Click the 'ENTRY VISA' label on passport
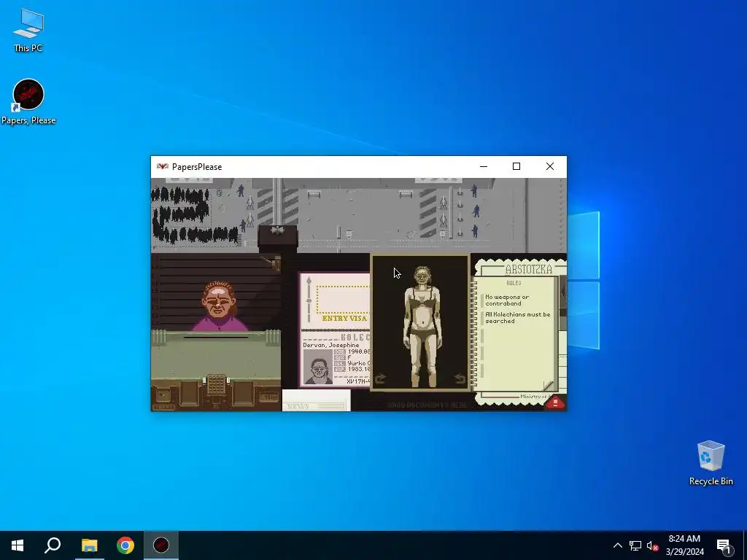 (344, 318)
